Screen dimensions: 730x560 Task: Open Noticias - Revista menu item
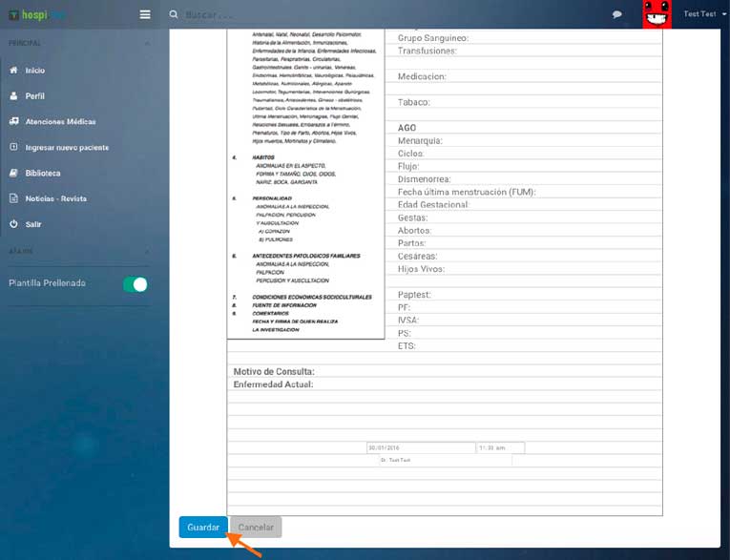point(56,198)
